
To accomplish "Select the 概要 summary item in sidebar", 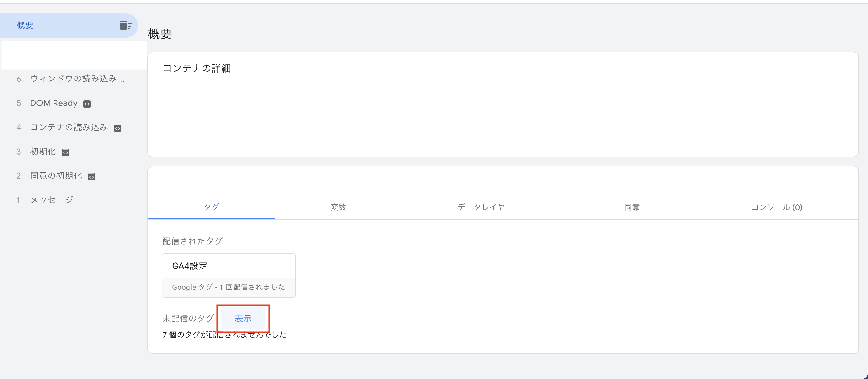I will [25, 25].
